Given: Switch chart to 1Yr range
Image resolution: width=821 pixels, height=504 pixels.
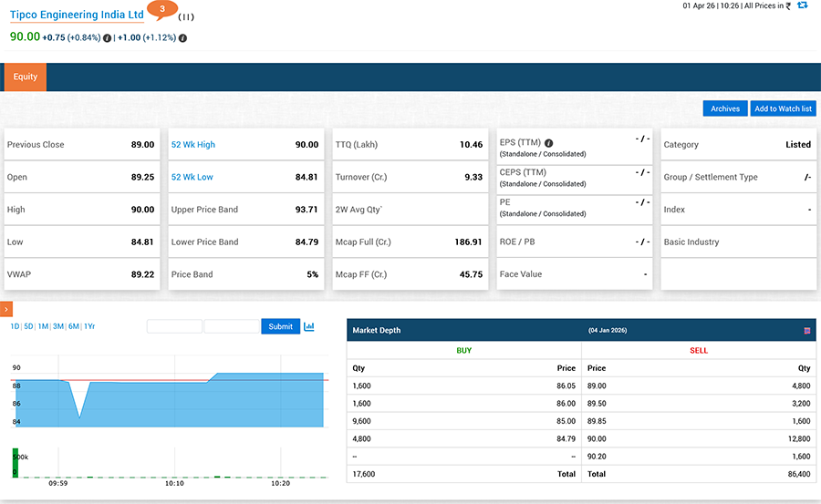Looking at the screenshot, I should (x=89, y=326).
